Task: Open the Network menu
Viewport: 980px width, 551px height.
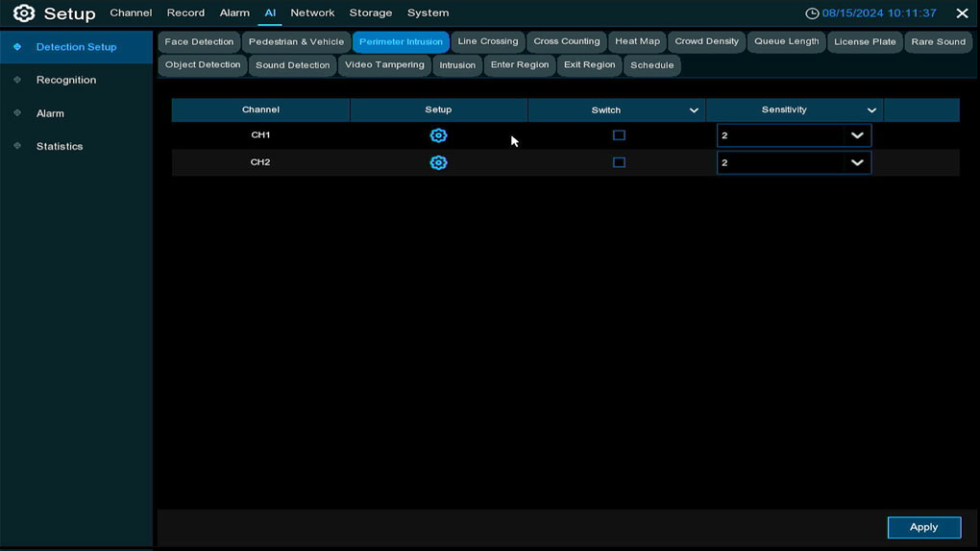Action: click(312, 13)
